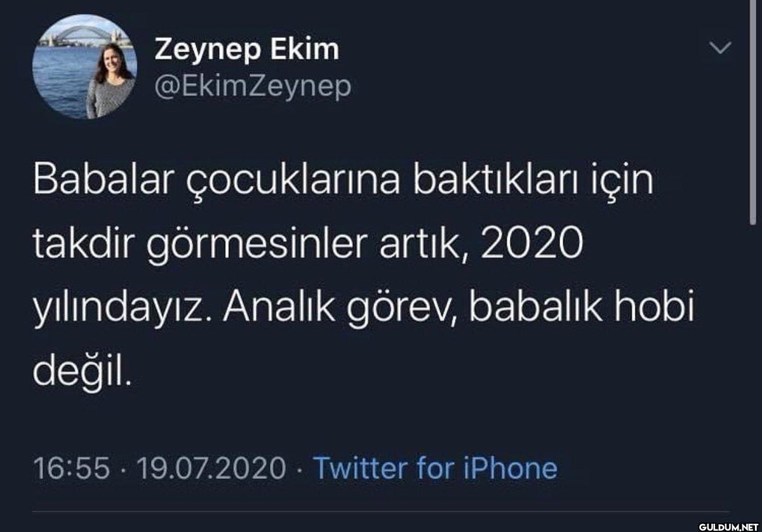
Task: Expand the tweet options chevron menu
Action: (720, 48)
